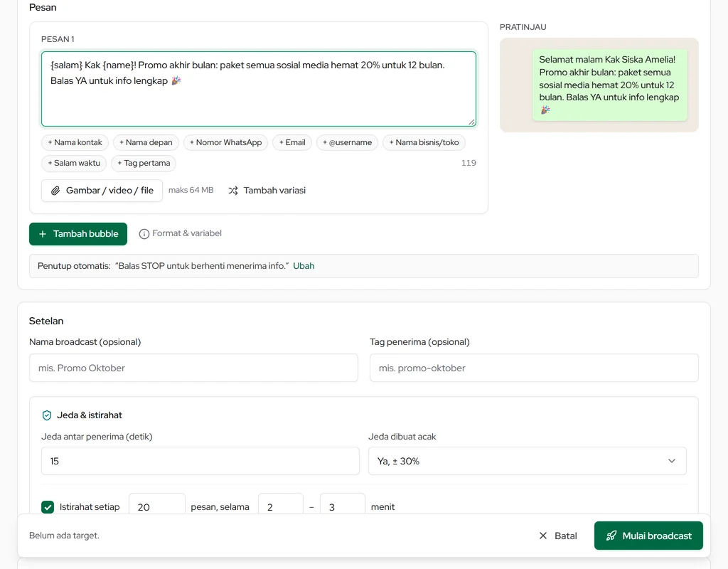Open the Jeda dibuat acak dropdown
728x569 pixels.
527,461
